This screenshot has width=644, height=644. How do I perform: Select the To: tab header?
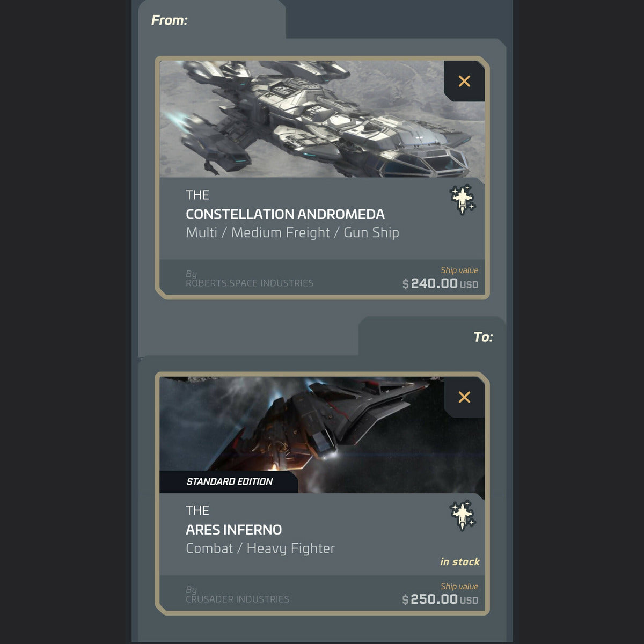pyautogui.click(x=483, y=337)
